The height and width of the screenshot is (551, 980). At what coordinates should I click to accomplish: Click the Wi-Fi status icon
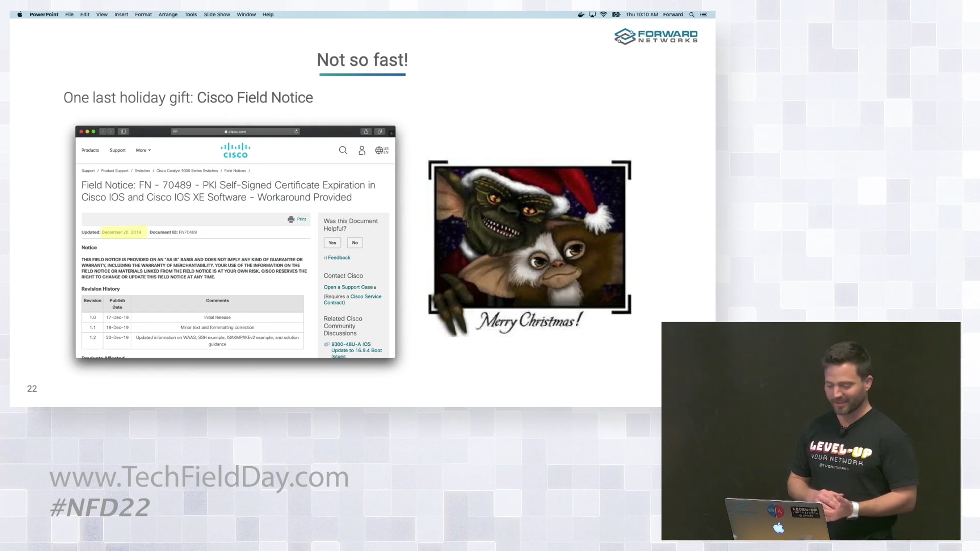click(x=603, y=15)
